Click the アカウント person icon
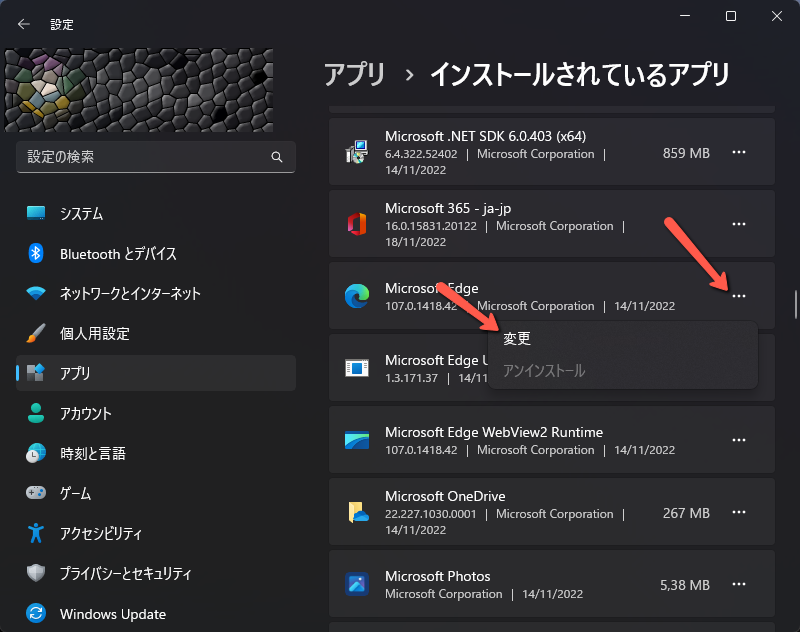 (x=36, y=413)
